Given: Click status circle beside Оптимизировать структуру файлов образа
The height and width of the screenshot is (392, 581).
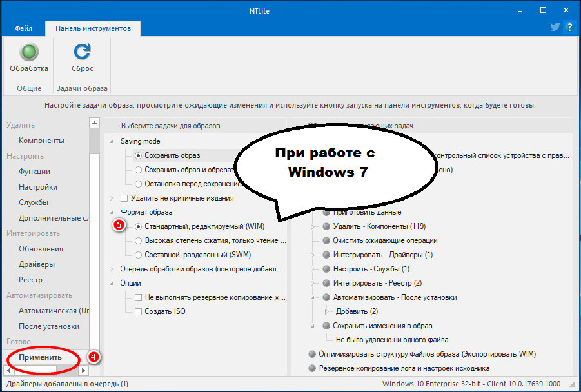Looking at the screenshot, I should [x=312, y=354].
